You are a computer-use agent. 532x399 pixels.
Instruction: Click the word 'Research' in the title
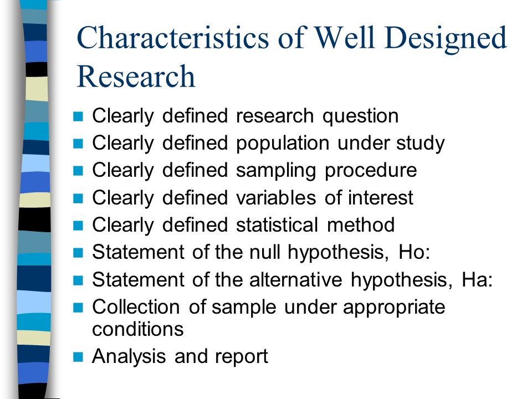pyautogui.click(x=136, y=76)
